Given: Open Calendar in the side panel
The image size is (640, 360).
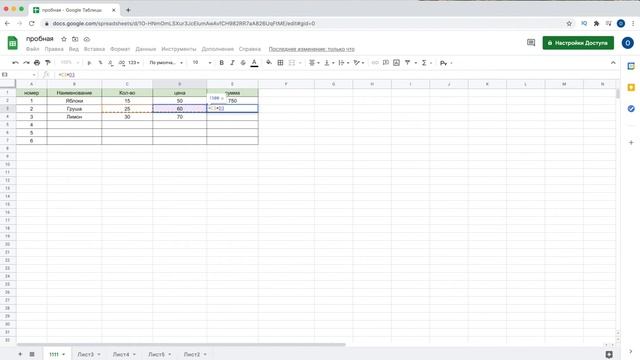Looking at the screenshot, I should point(631,66).
